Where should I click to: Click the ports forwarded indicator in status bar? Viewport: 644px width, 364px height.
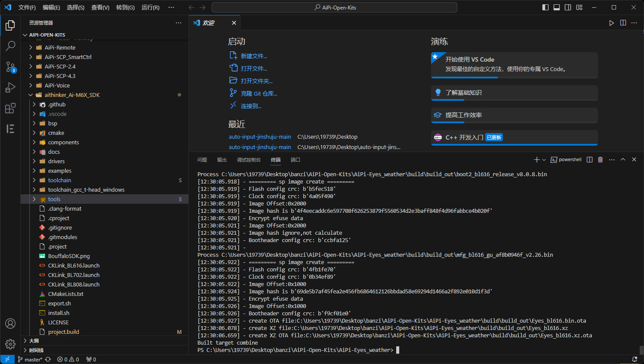pos(91,359)
